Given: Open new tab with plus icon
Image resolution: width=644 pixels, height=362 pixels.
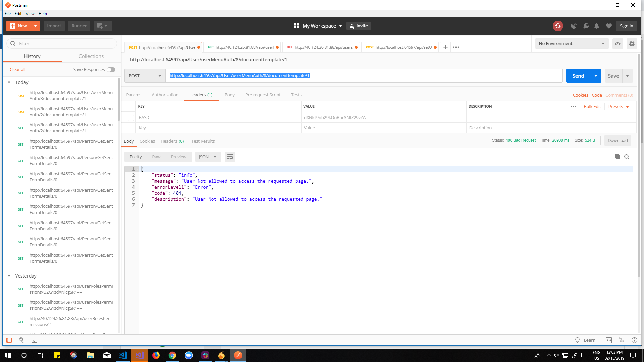Looking at the screenshot, I should click(445, 47).
